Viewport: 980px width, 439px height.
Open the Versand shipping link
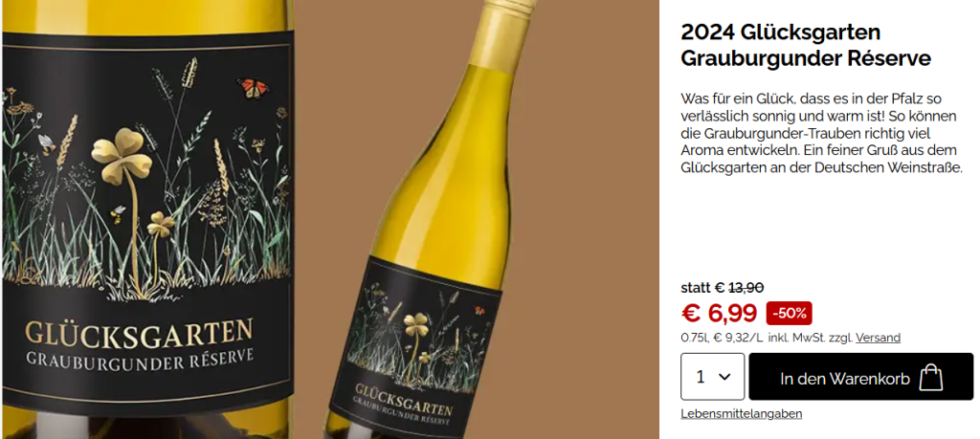point(879,338)
